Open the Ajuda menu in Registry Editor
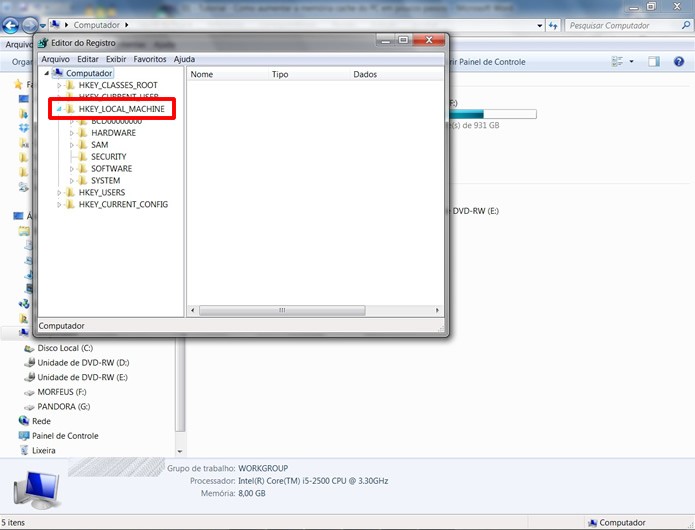 (184, 59)
